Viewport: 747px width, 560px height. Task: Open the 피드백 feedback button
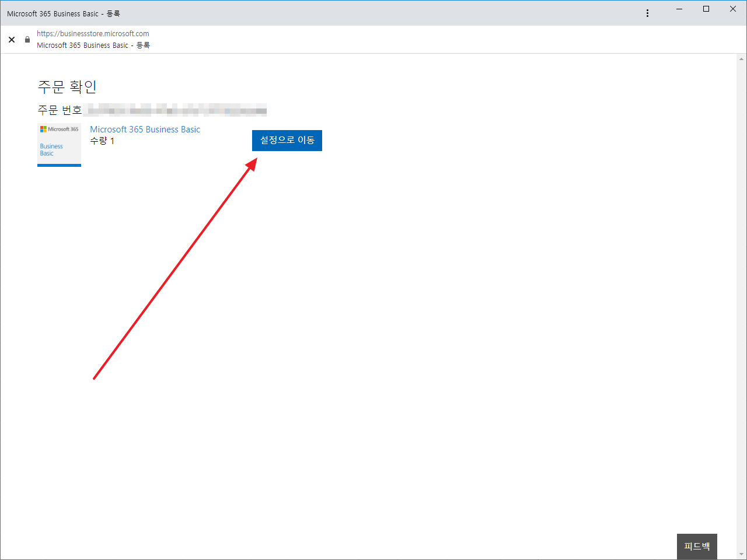pos(697,547)
